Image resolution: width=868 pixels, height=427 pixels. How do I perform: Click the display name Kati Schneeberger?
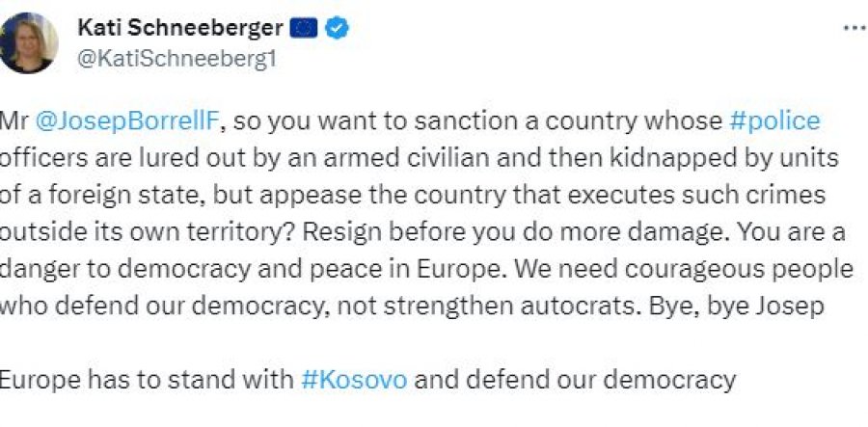[180, 29]
